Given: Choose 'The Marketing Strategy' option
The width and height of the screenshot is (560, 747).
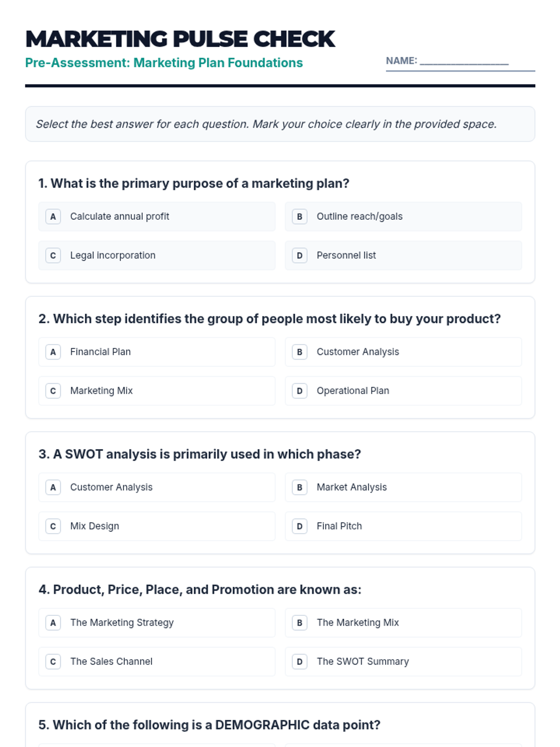Looking at the screenshot, I should [x=157, y=623].
